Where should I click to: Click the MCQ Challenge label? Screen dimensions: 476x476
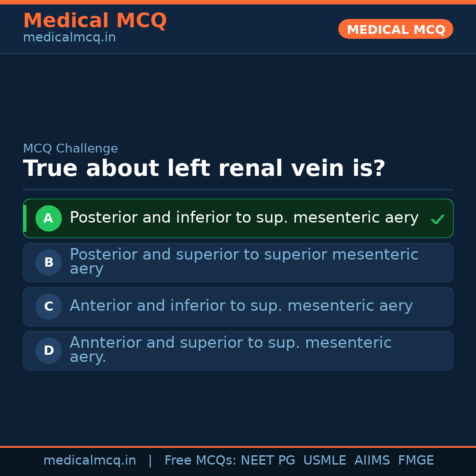point(71,149)
